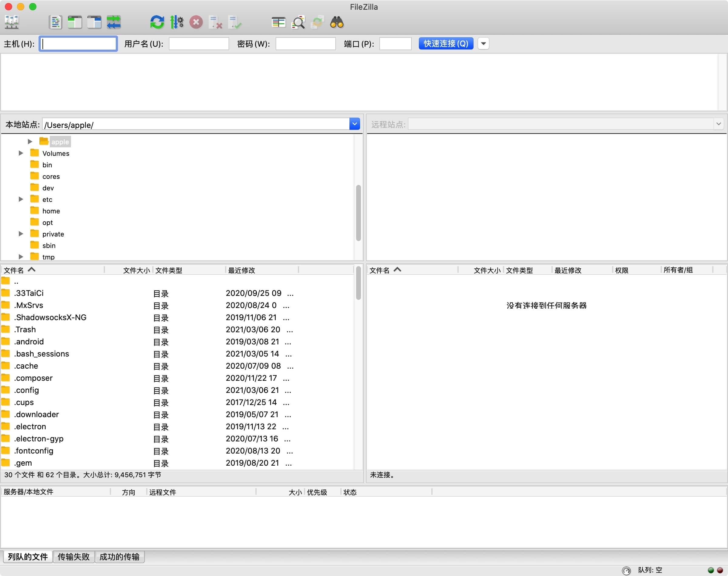This screenshot has height=576, width=728.
Task: Select the bin folder in tree
Action: pyautogui.click(x=47, y=165)
